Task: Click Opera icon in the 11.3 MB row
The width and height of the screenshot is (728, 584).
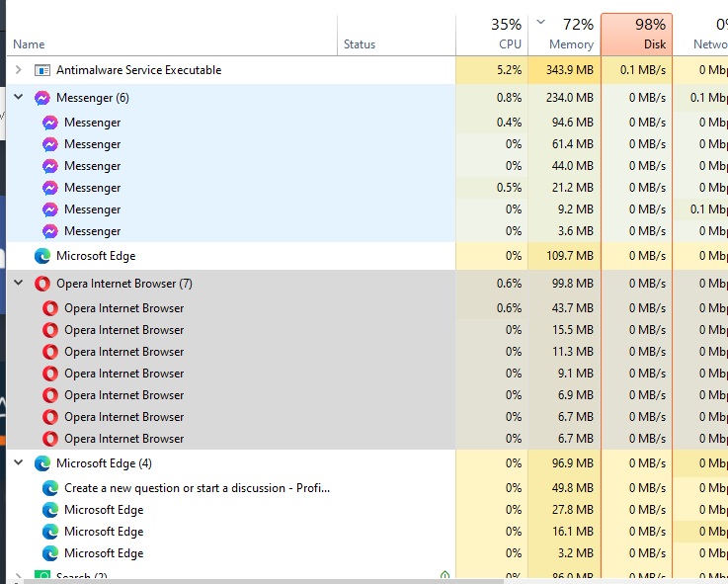Action: 50,352
